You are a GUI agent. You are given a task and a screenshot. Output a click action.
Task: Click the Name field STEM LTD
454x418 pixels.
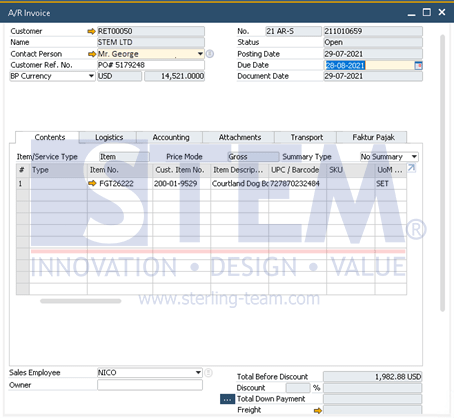pyautogui.click(x=151, y=42)
